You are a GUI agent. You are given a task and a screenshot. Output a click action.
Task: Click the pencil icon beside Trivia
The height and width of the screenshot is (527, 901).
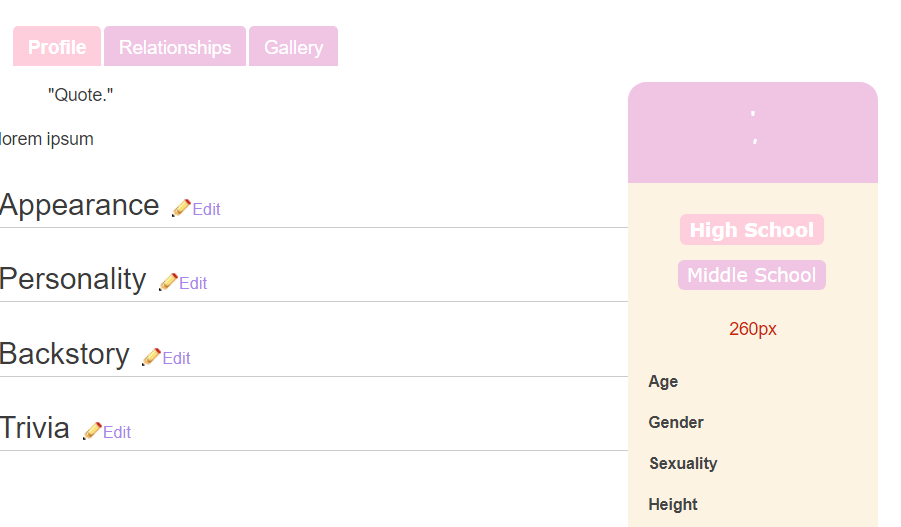[x=92, y=431]
